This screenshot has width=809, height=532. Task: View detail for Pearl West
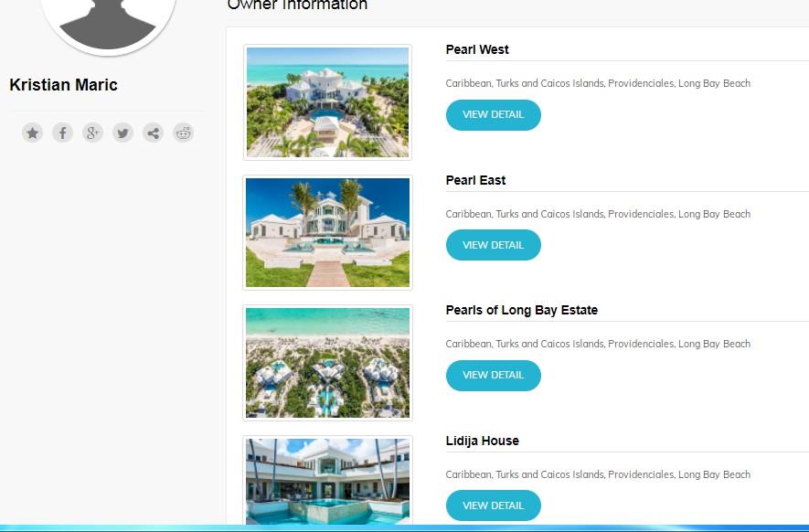point(494,114)
